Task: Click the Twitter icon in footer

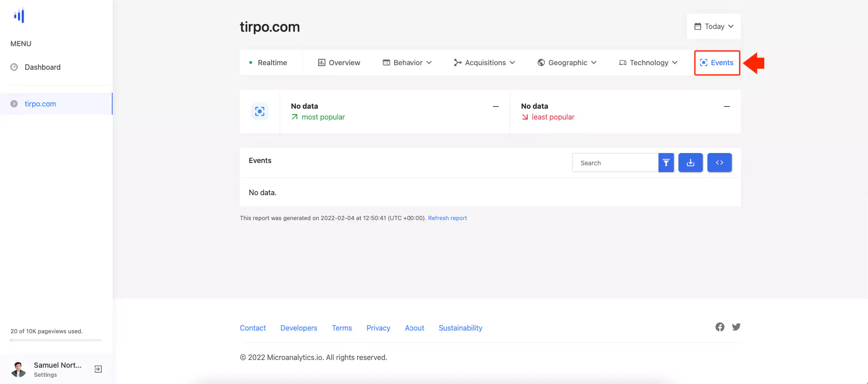Action: coord(736,327)
